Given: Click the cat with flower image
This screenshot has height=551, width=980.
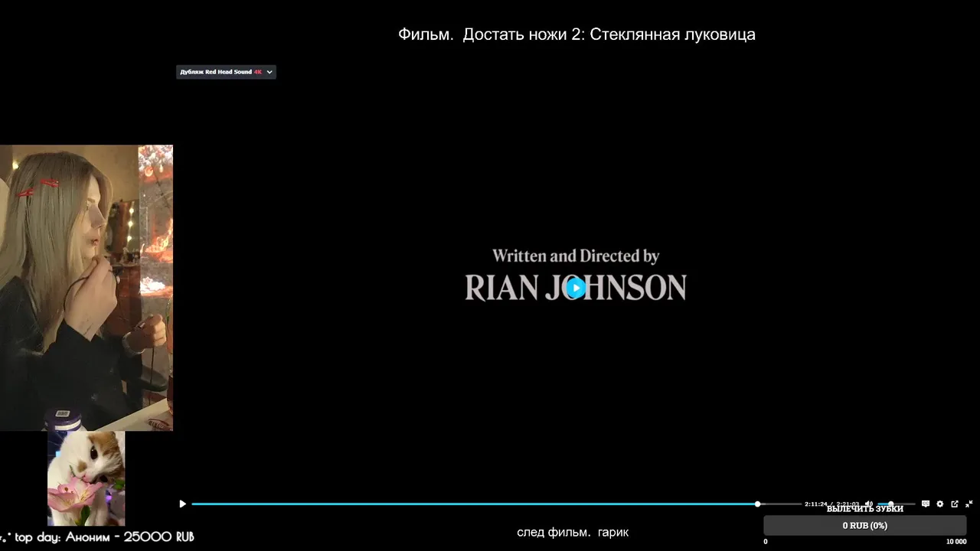Looking at the screenshot, I should click(x=87, y=478).
